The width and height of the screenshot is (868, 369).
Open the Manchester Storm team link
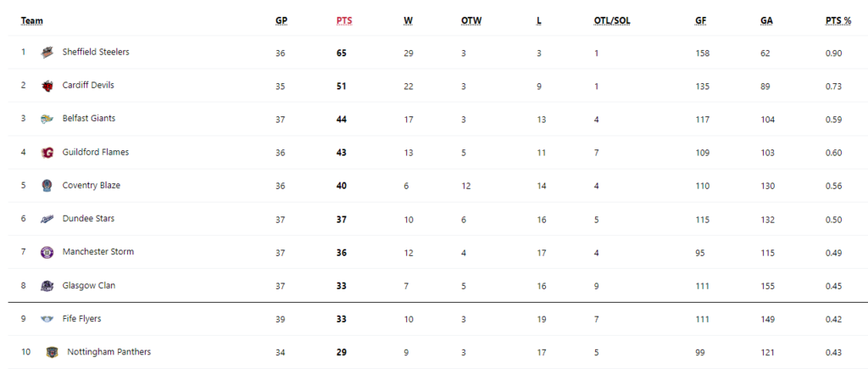(98, 252)
